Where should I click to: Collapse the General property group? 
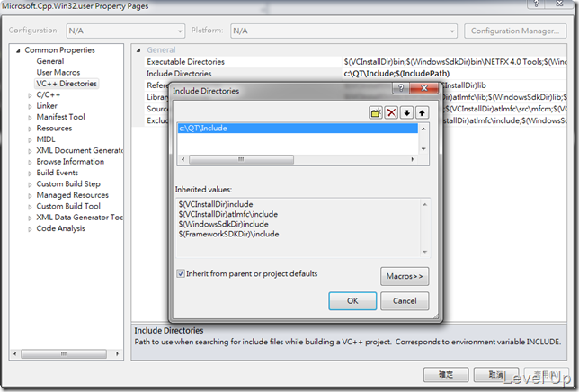tap(138, 50)
